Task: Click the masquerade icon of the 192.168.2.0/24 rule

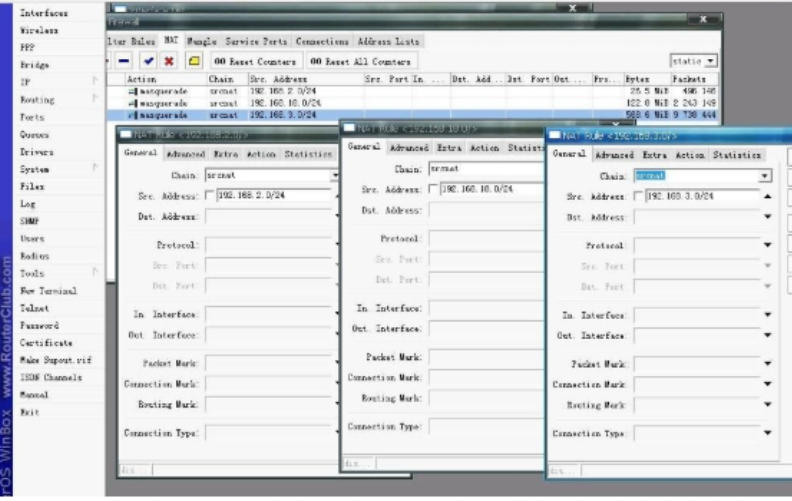Action: (x=131, y=91)
